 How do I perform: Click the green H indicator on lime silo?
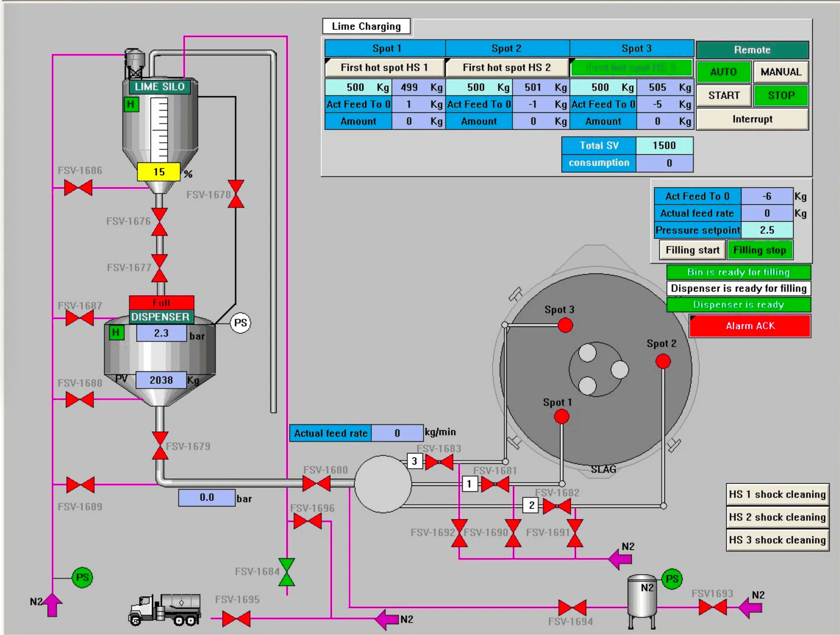pos(131,105)
